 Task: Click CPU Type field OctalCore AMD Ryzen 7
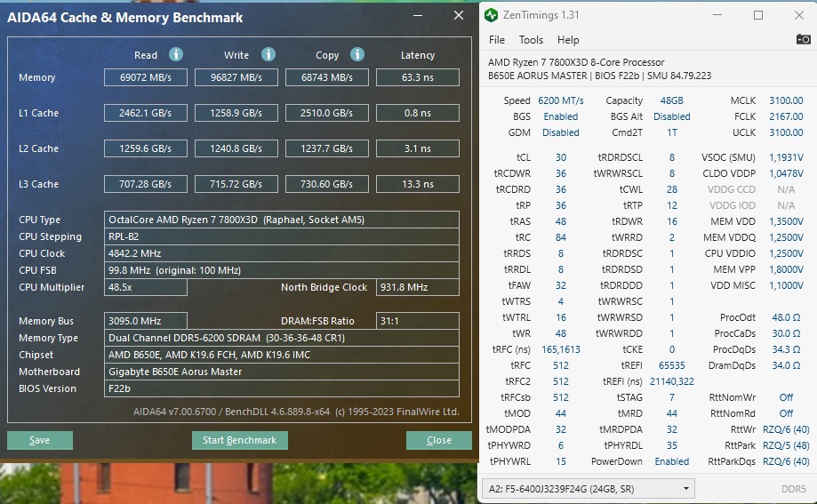coord(281,220)
